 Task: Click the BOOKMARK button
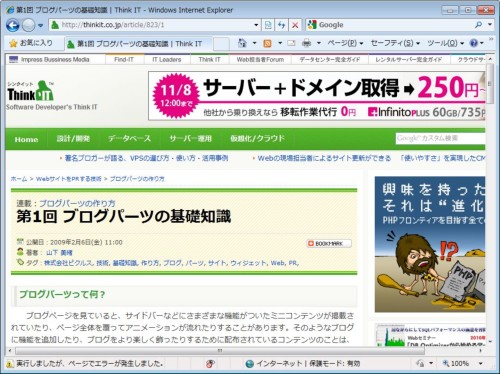point(329,244)
